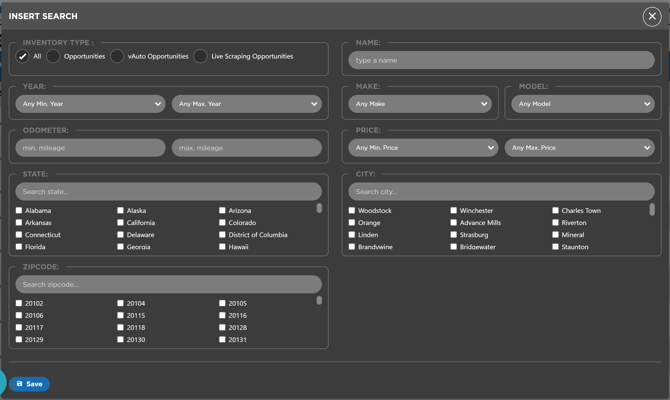Open the Any Make dropdown
The height and width of the screenshot is (400, 670).
[420, 104]
